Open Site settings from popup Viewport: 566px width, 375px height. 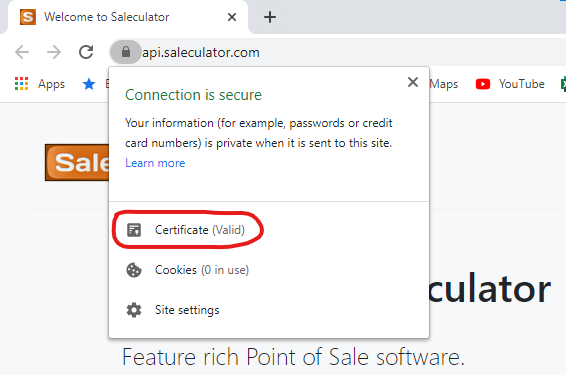point(187,310)
